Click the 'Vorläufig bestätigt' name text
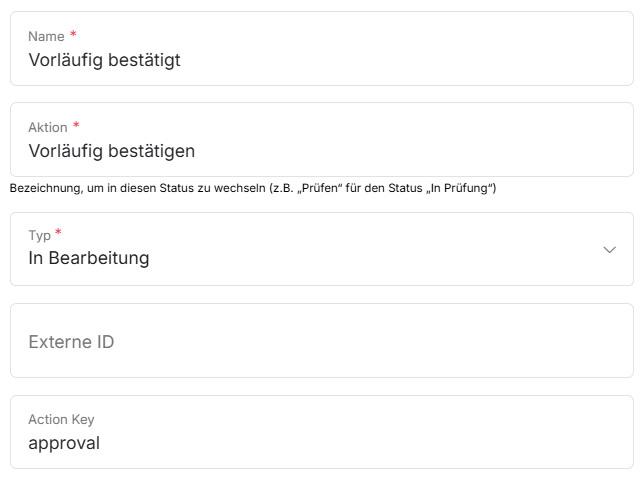This screenshot has width=644, height=484. click(104, 59)
